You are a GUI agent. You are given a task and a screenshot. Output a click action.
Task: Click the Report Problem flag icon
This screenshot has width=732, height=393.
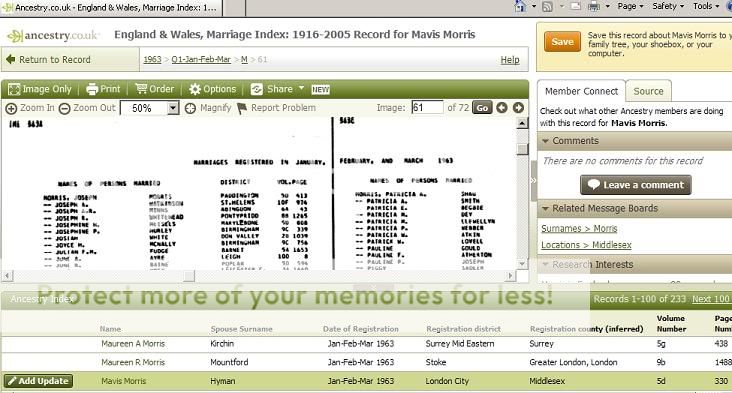(x=241, y=108)
